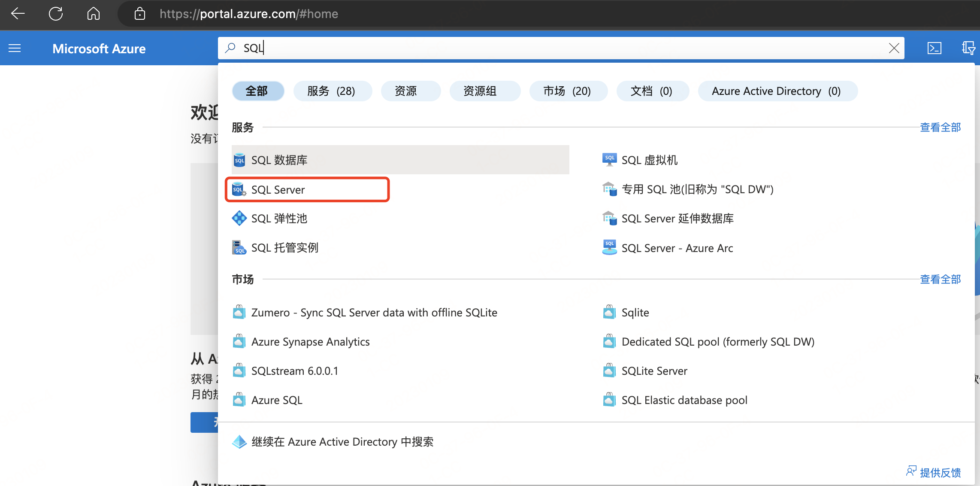Click the search magnifier icon
The height and width of the screenshot is (486, 980).
click(x=230, y=48)
